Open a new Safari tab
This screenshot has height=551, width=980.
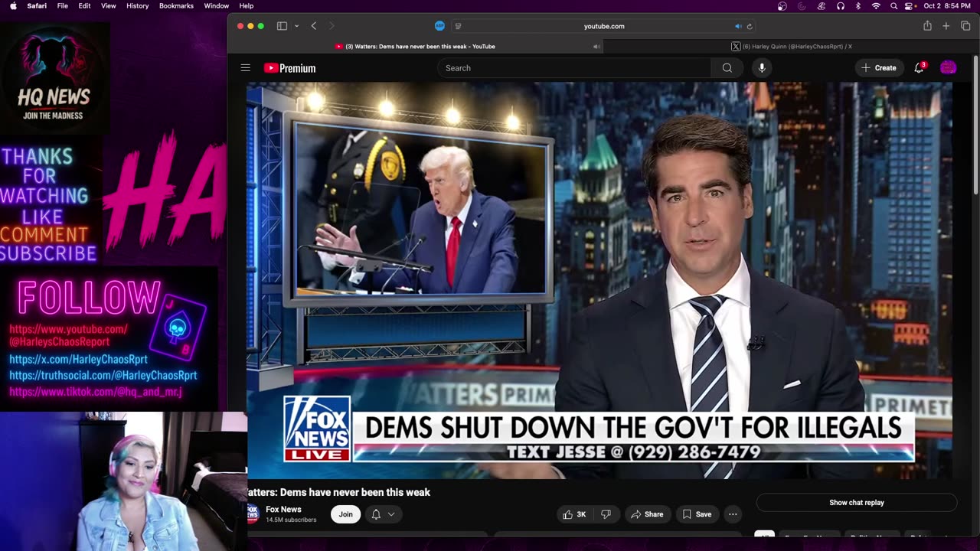pyautogui.click(x=946, y=26)
